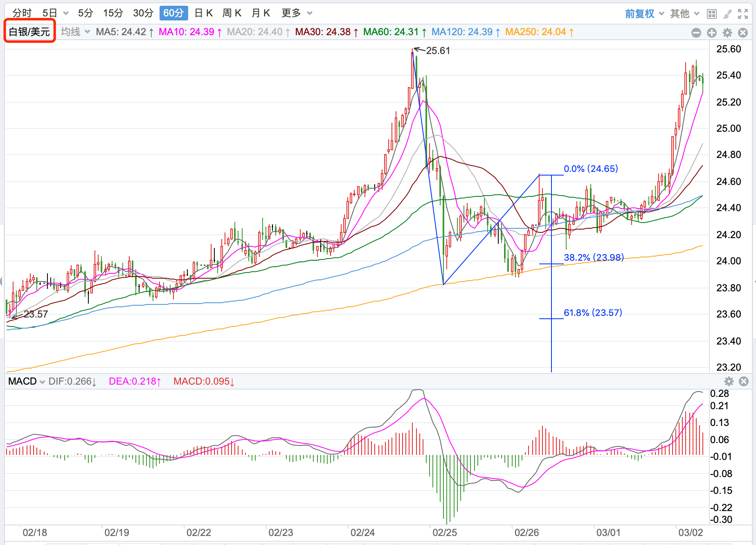756x545 pixels.
Task: Toggle the MA250 line indicator
Action: pyautogui.click(x=539, y=32)
